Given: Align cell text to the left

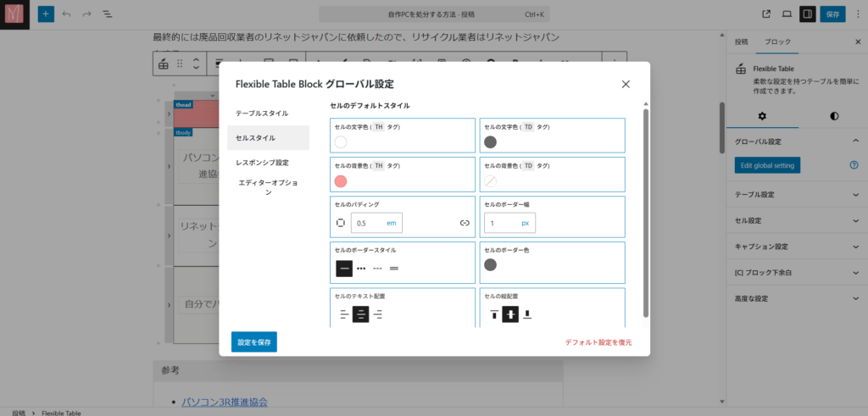Looking at the screenshot, I should 344,314.
